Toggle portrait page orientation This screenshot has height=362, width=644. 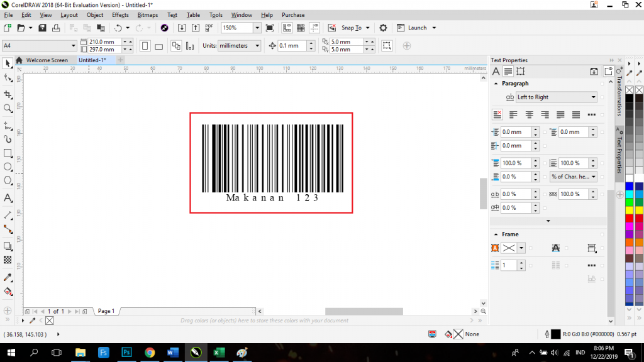145,45
